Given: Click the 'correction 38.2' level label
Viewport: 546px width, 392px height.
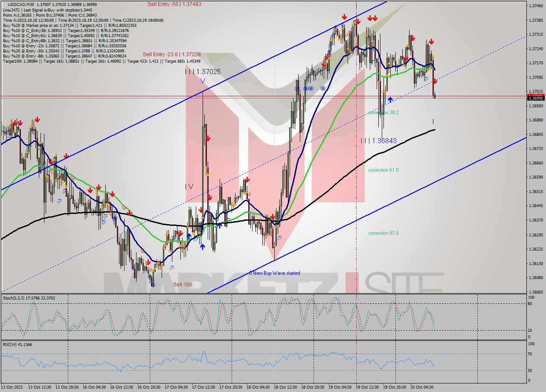Looking at the screenshot, I should pyautogui.click(x=383, y=112).
